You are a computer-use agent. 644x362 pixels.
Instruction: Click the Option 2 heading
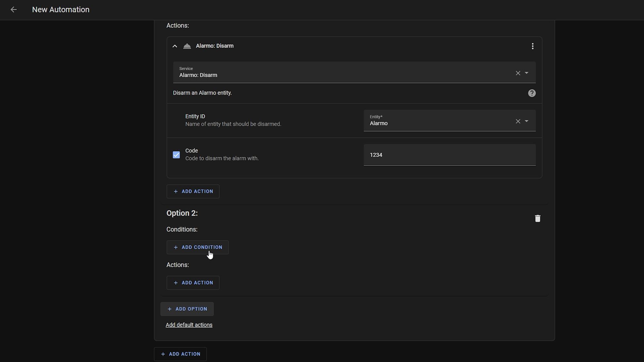(182, 213)
